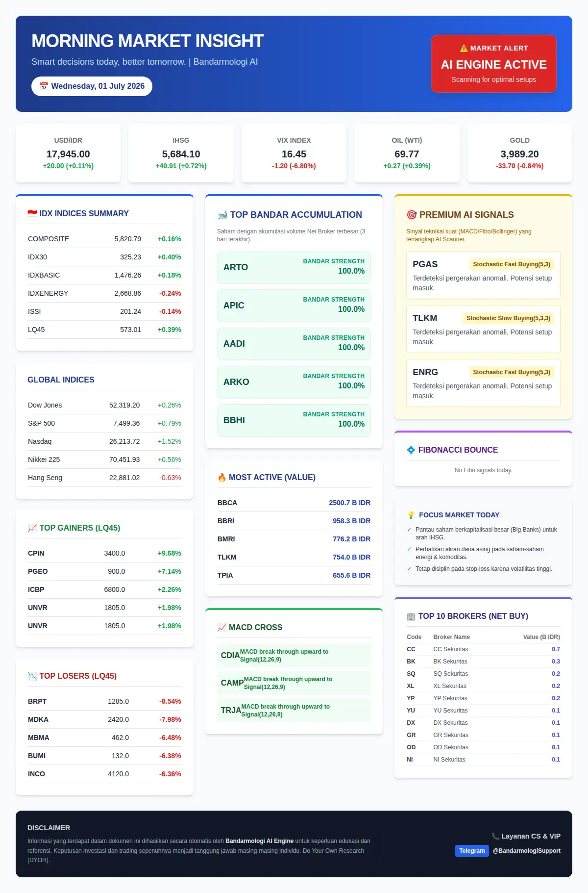Viewport: 588px width, 893px height.
Task: Click the falling chart icon in Top Losers
Action: click(32, 676)
